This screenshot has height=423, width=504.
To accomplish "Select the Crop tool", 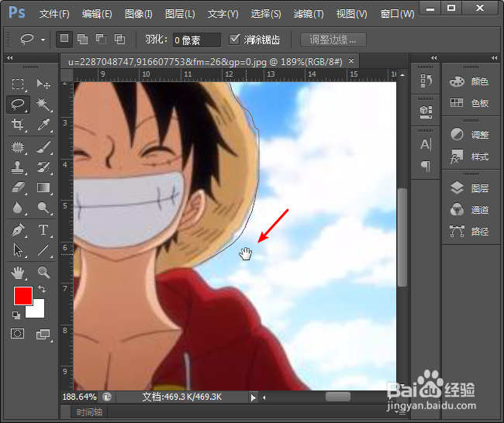I will click(x=18, y=124).
